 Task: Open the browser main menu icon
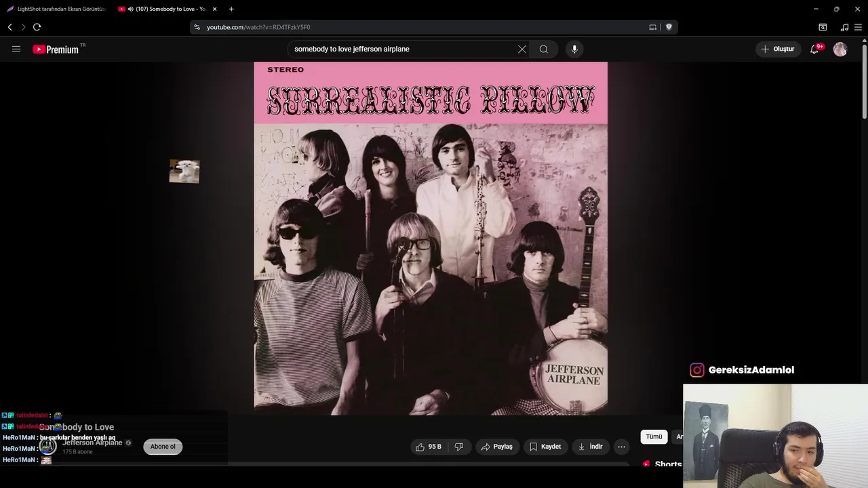click(x=858, y=27)
